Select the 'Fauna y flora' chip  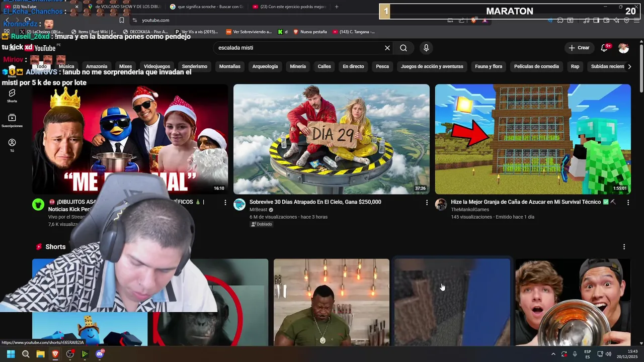tap(489, 66)
